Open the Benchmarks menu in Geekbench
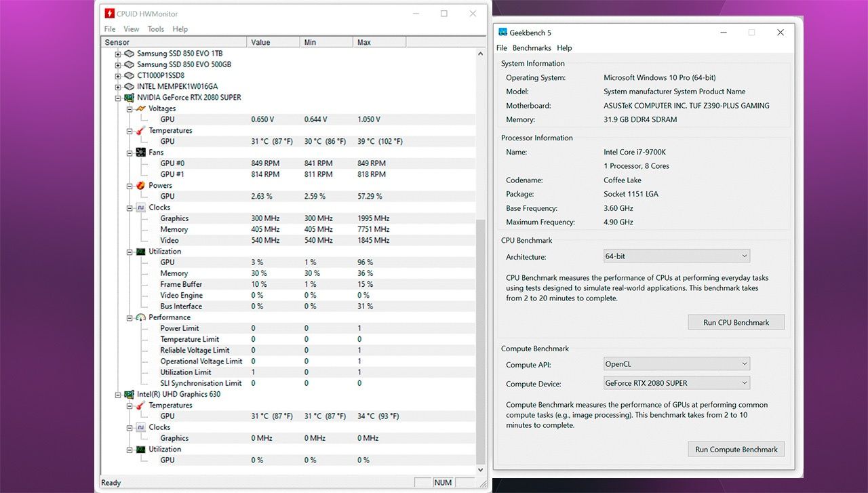868x493 pixels. coord(532,48)
